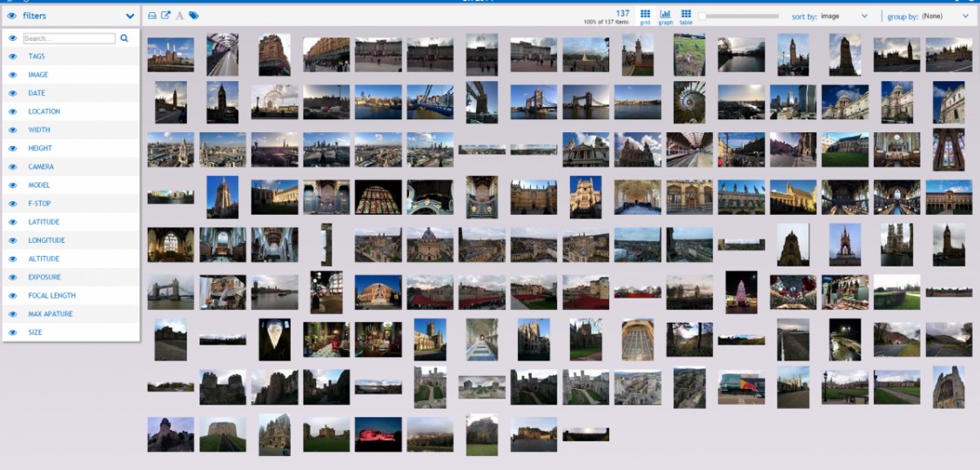Click the export/share icon in the toolbar
Viewport: 980px width, 470px height.
click(165, 16)
